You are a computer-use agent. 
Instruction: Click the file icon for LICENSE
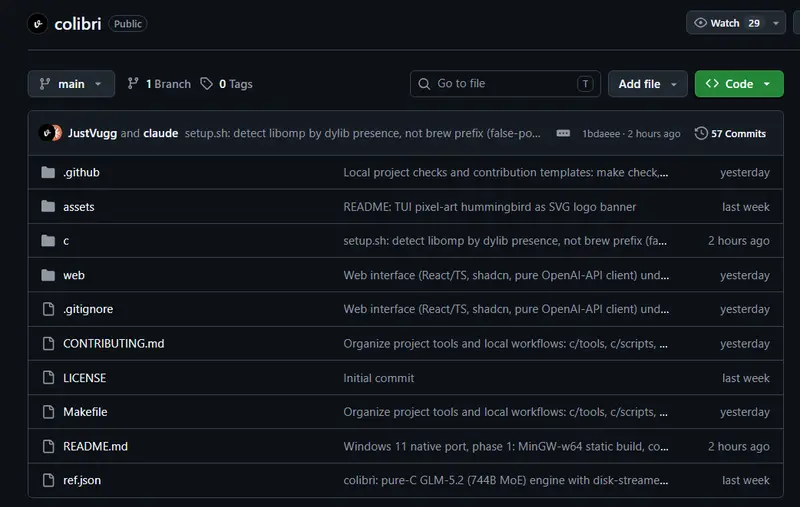pyautogui.click(x=48, y=377)
